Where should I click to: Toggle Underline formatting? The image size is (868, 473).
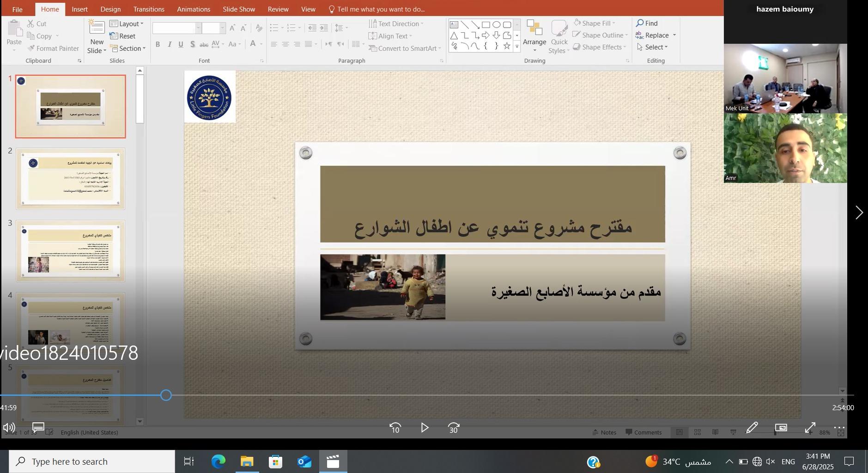pyautogui.click(x=181, y=44)
